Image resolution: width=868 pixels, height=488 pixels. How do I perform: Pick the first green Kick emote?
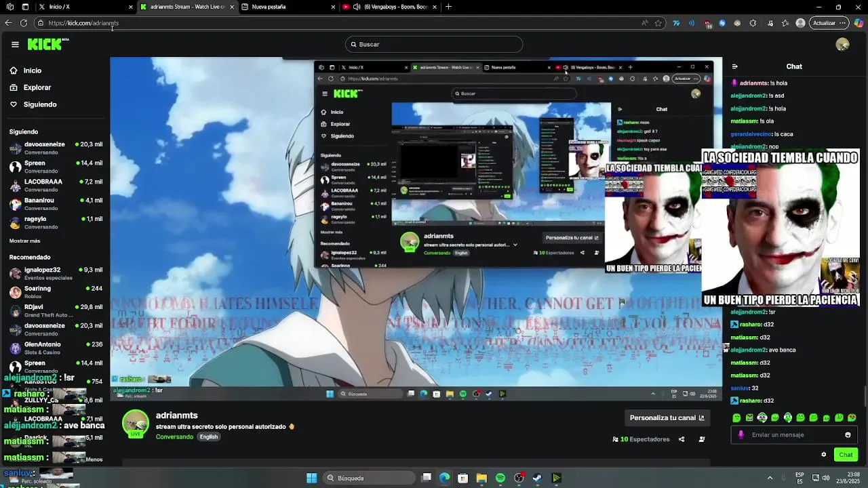point(736,418)
